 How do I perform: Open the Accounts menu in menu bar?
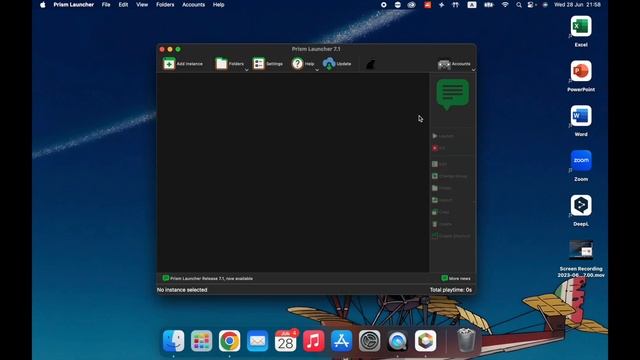[193, 5]
